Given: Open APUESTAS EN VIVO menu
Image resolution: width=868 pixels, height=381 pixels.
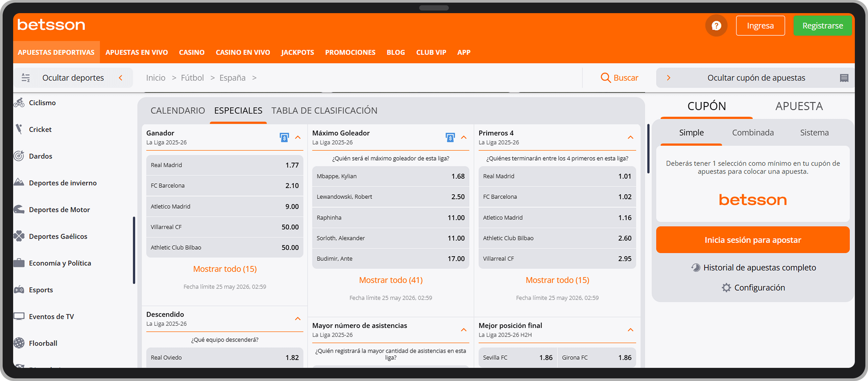Looking at the screenshot, I should pos(136,52).
